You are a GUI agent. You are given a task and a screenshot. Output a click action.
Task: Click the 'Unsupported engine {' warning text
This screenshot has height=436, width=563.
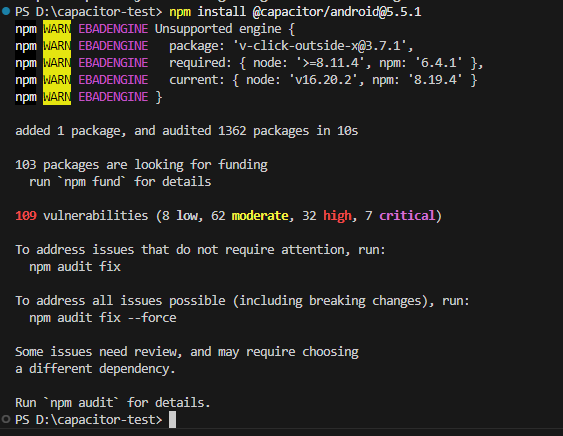click(225, 29)
